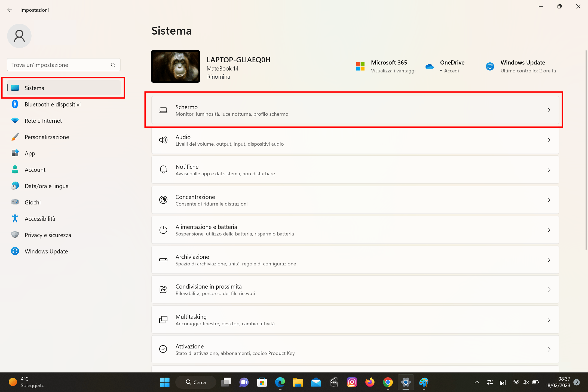Expand the hidden icons tray chevron
Image resolution: width=588 pixels, height=392 pixels.
pyautogui.click(x=477, y=382)
